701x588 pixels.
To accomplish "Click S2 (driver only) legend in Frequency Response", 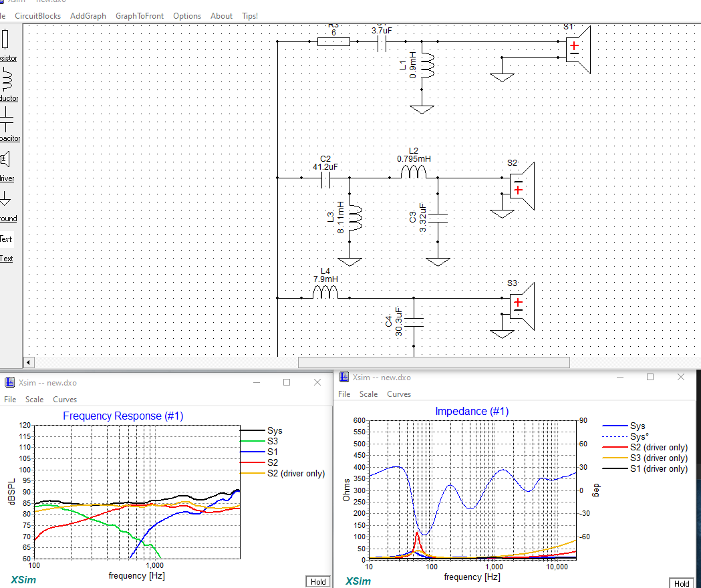I will pyautogui.click(x=283, y=474).
